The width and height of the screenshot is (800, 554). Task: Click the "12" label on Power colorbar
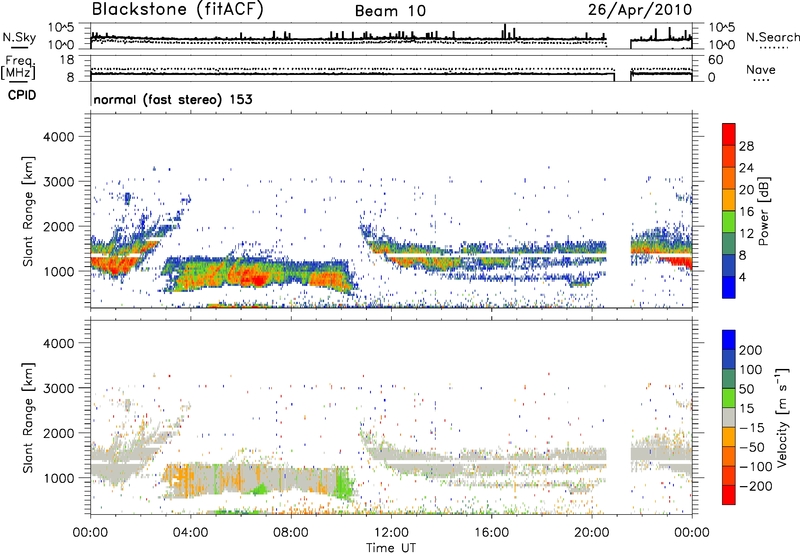[x=746, y=234]
